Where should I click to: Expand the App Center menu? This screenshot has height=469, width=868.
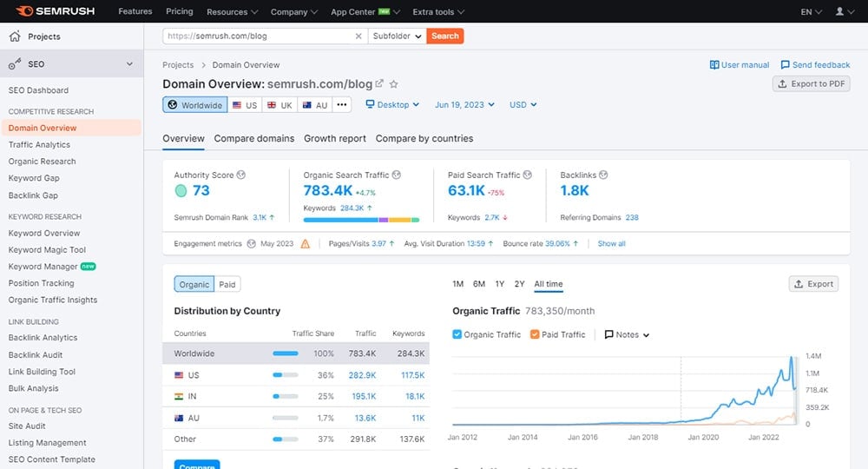pyautogui.click(x=365, y=11)
